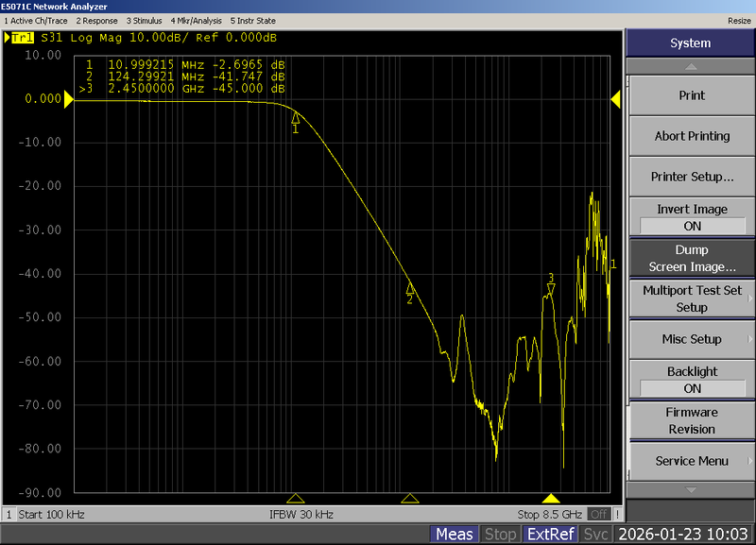Toggle Invert Image off

click(x=691, y=216)
